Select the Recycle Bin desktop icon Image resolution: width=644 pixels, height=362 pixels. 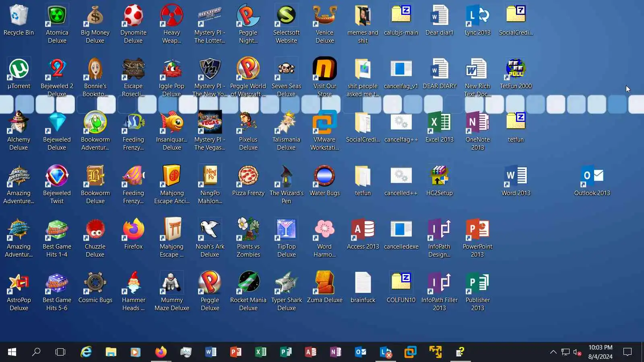click(19, 20)
